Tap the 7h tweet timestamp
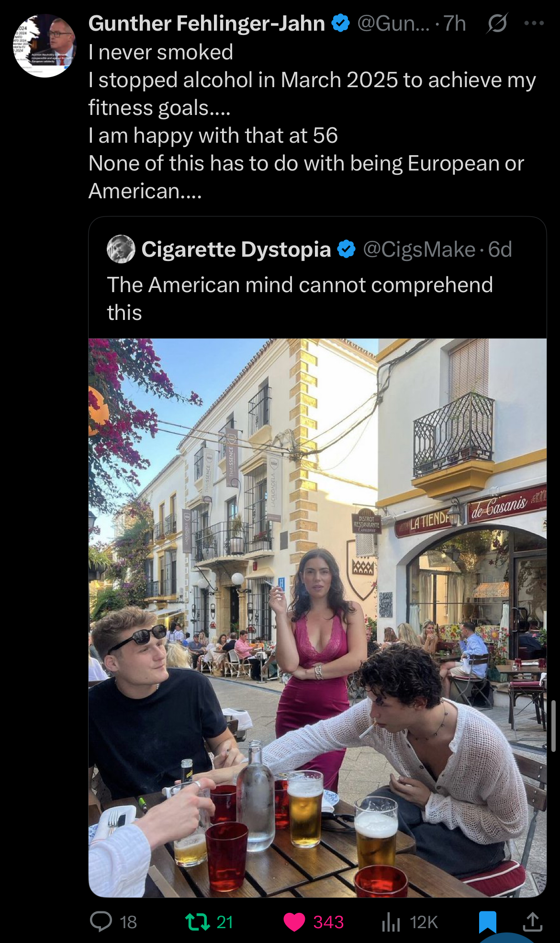Viewport: 560px width, 943px height. tap(454, 23)
